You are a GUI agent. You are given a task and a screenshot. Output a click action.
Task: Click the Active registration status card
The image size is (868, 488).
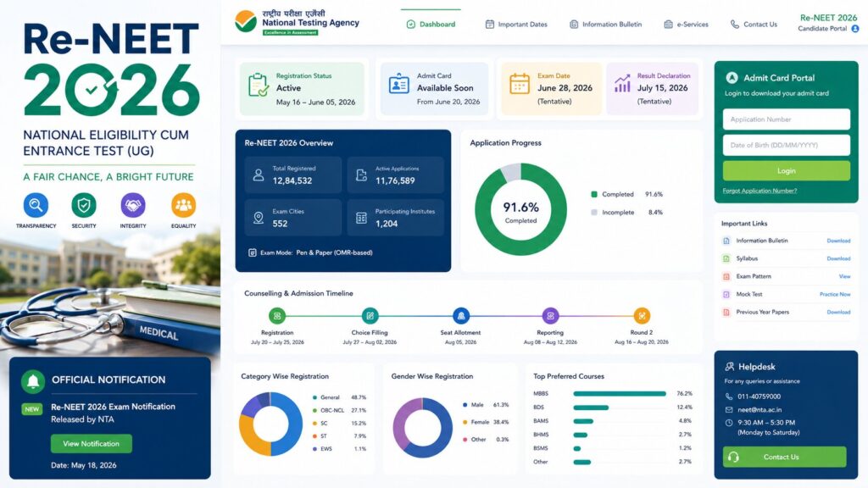click(x=302, y=88)
